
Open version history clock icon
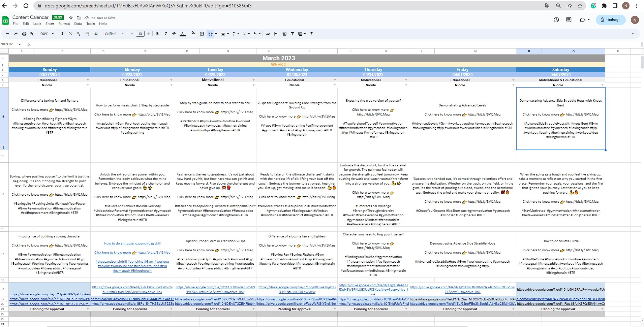(556, 20)
